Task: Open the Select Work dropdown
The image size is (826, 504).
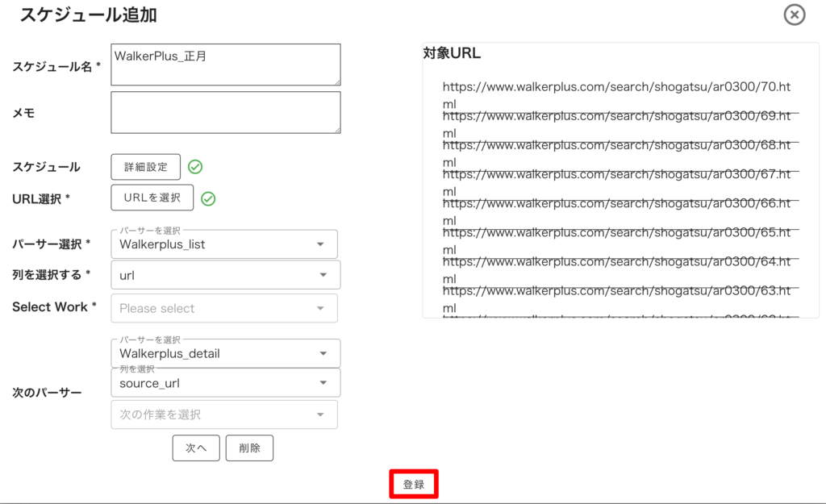Action: (x=224, y=308)
